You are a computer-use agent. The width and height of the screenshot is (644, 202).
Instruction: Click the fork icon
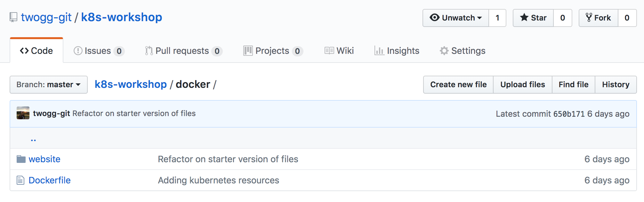(589, 17)
